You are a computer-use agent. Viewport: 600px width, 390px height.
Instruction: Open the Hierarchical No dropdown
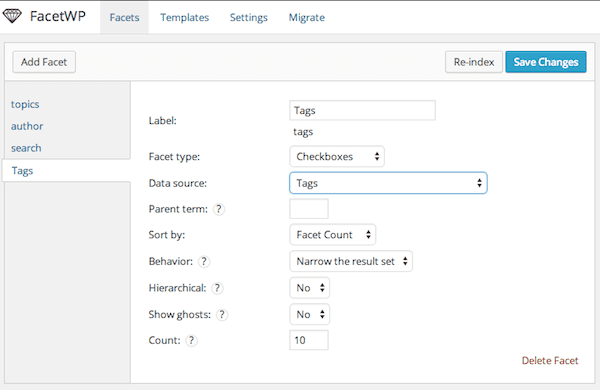coord(310,288)
